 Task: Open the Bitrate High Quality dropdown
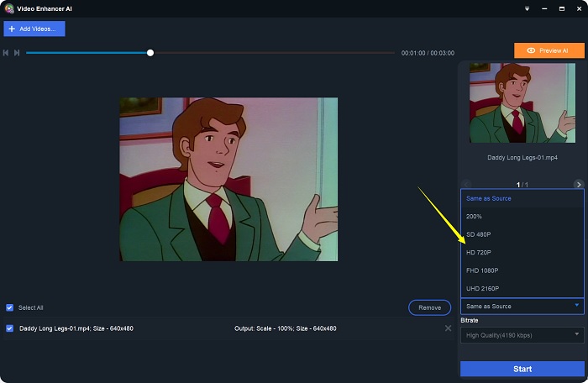522,335
